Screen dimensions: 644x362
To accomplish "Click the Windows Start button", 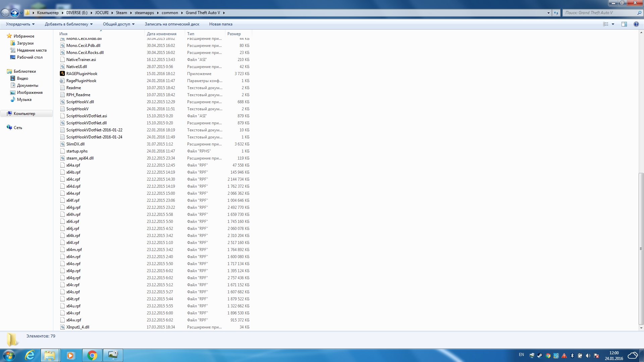I will tap(9, 355).
